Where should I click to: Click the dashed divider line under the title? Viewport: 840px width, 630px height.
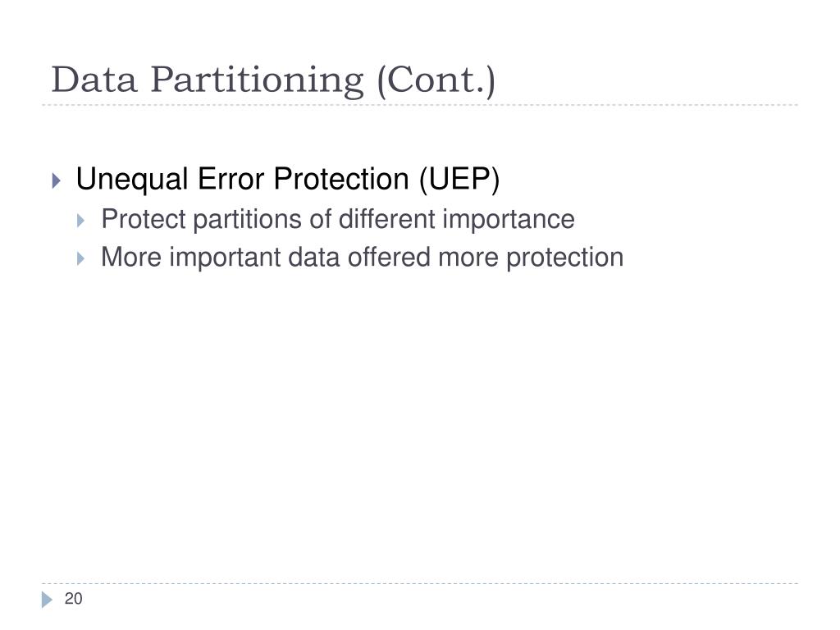click(x=420, y=105)
